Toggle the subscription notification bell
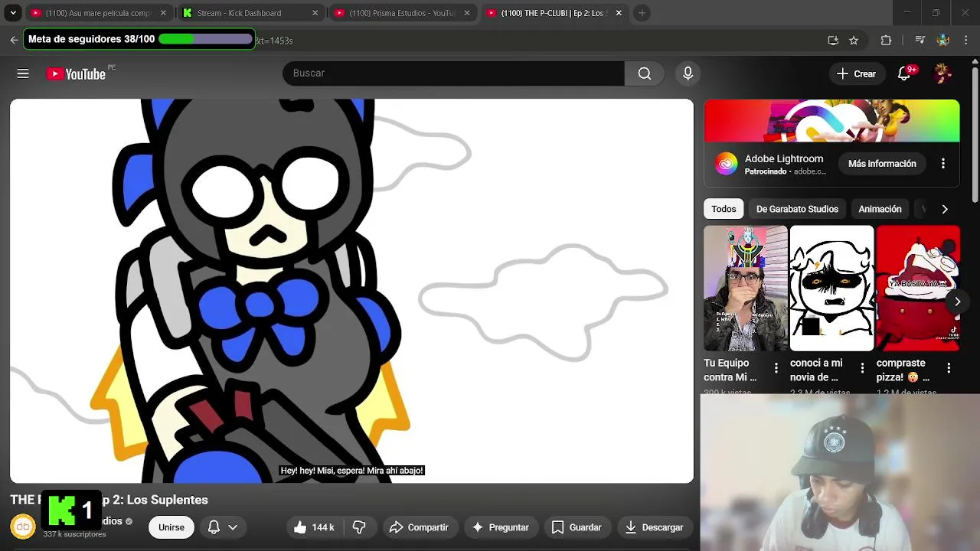Viewport: 980px width, 551px height. coord(214,527)
